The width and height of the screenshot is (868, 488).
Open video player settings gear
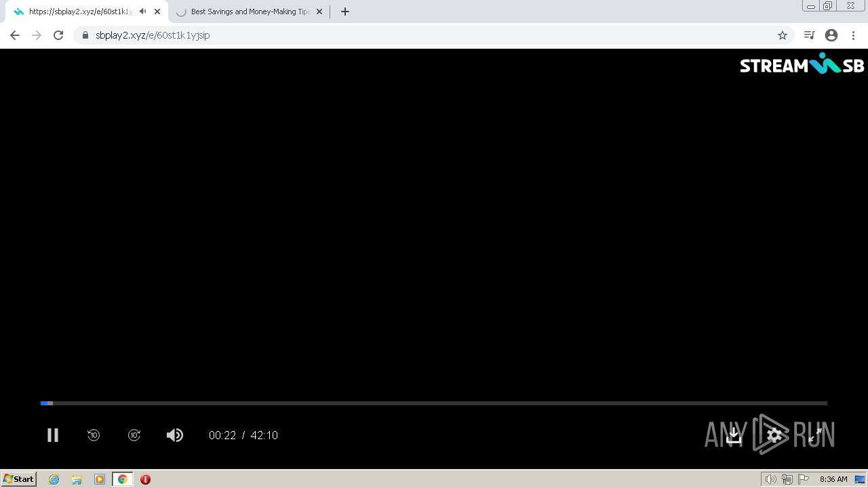pyautogui.click(x=774, y=435)
